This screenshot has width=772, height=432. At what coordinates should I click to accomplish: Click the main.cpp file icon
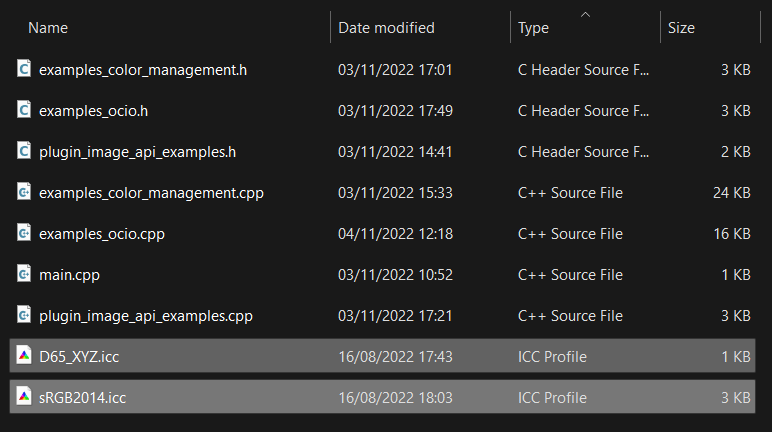tap(24, 274)
